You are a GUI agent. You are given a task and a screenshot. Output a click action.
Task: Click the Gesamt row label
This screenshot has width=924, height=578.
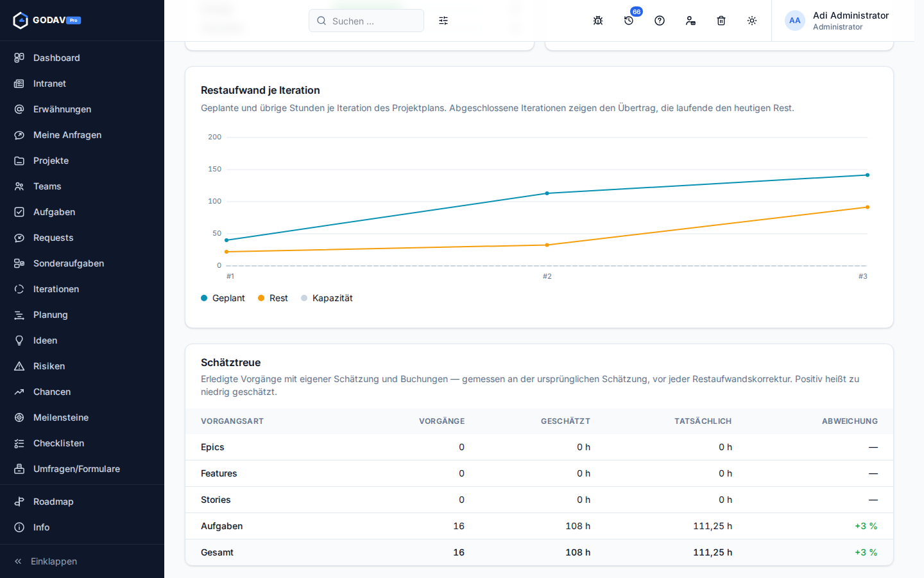(x=217, y=552)
